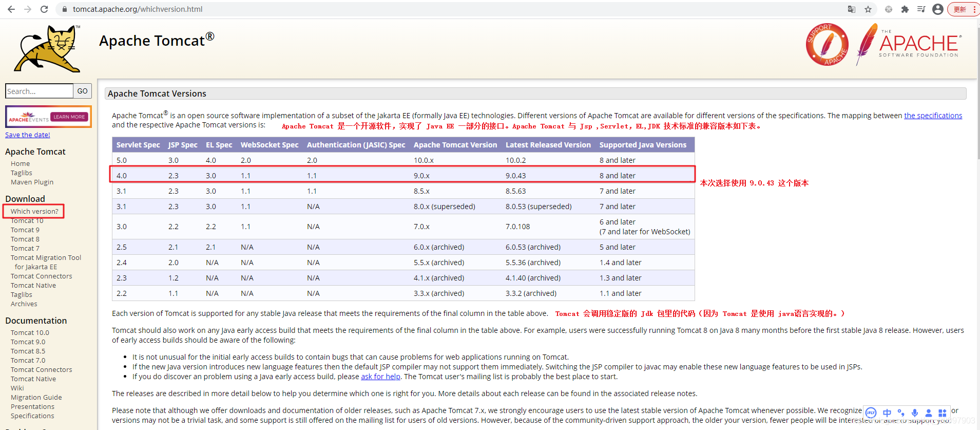Go to Home in sidebar
Viewport: 980px width, 430px height.
[21, 164]
